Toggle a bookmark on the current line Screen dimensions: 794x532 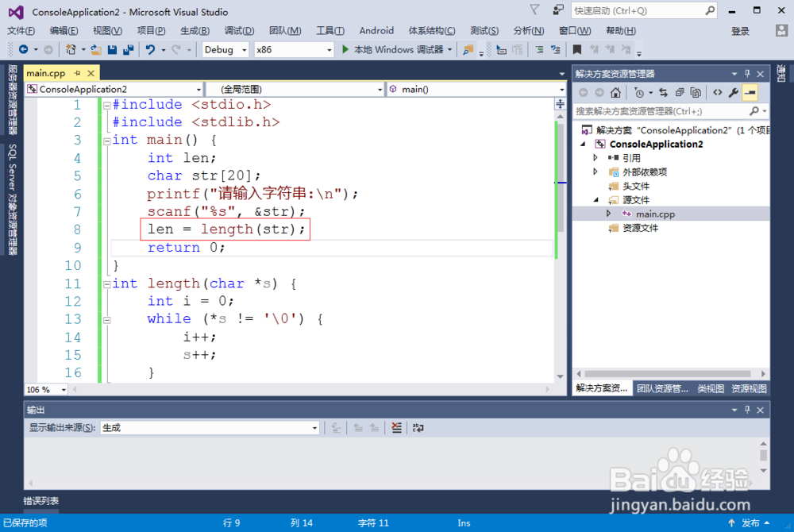click(x=576, y=49)
